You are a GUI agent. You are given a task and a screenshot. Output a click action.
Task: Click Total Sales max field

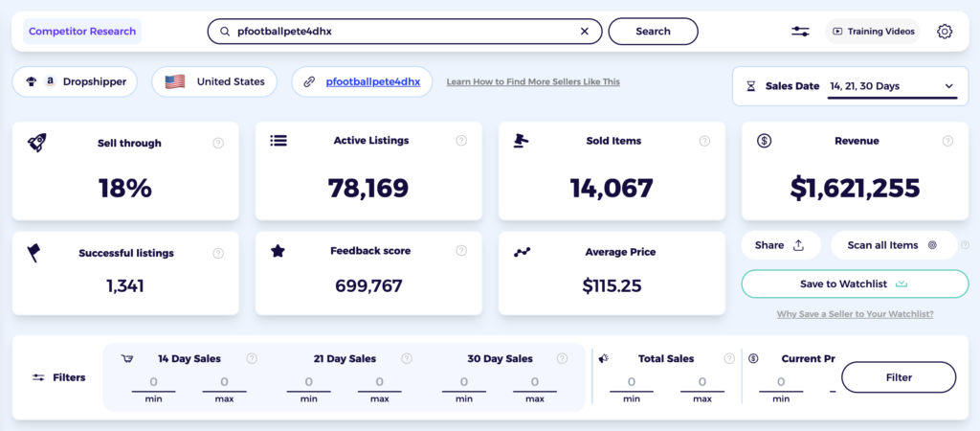(702, 383)
